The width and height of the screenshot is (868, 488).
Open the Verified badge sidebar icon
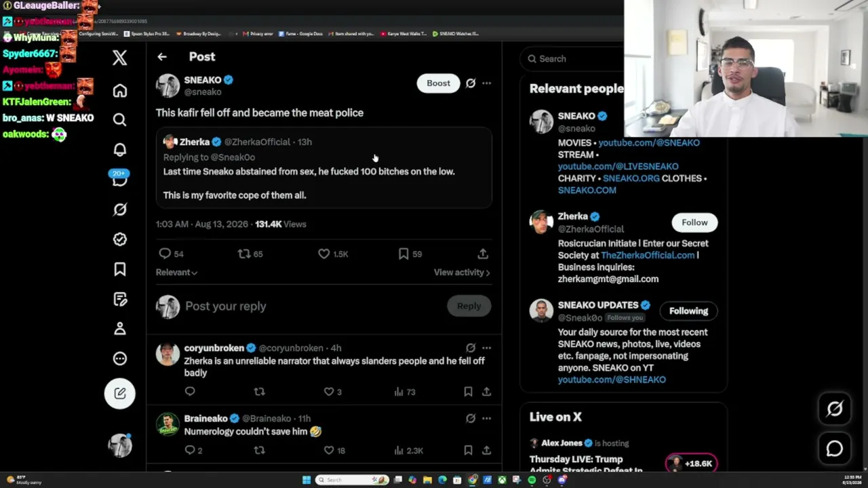tap(120, 239)
